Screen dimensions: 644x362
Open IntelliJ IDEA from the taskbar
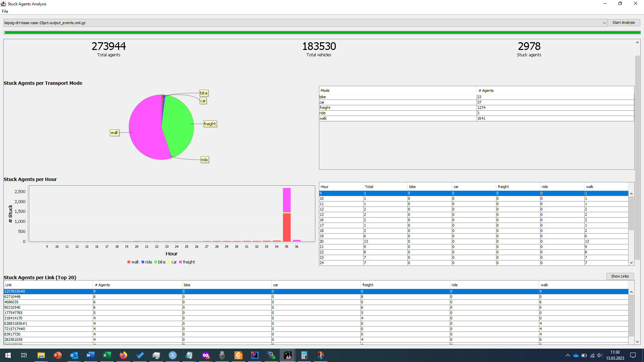point(255,355)
